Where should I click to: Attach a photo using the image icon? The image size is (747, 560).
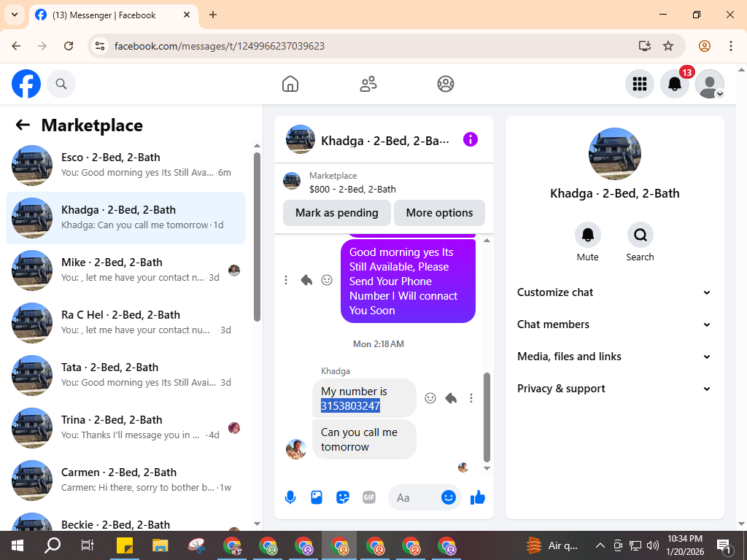(317, 497)
